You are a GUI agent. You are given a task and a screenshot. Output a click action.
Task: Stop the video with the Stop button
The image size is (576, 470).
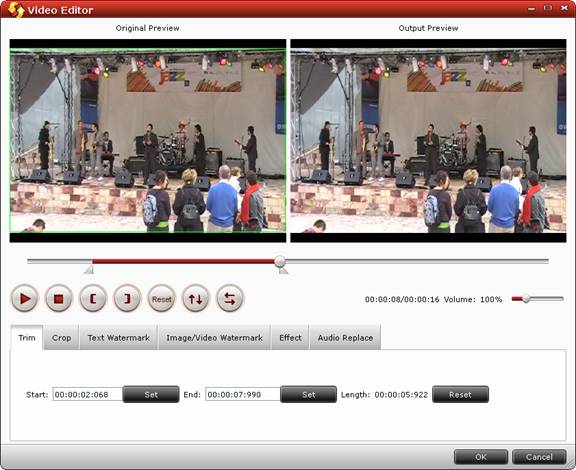[x=59, y=298]
